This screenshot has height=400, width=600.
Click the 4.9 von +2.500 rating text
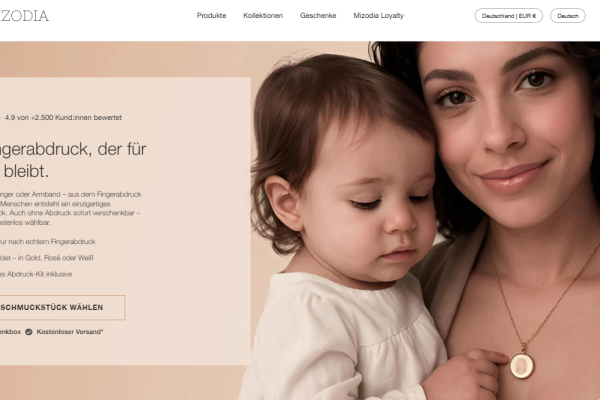pyautogui.click(x=63, y=118)
